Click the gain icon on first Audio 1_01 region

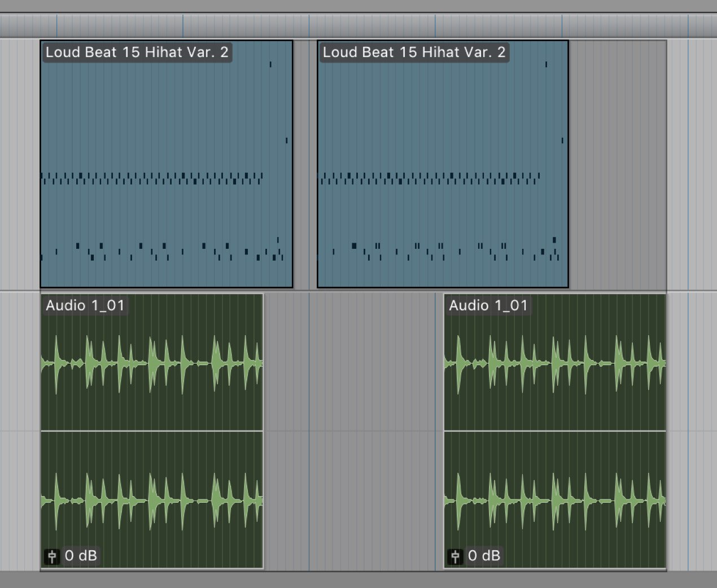pyautogui.click(x=52, y=556)
